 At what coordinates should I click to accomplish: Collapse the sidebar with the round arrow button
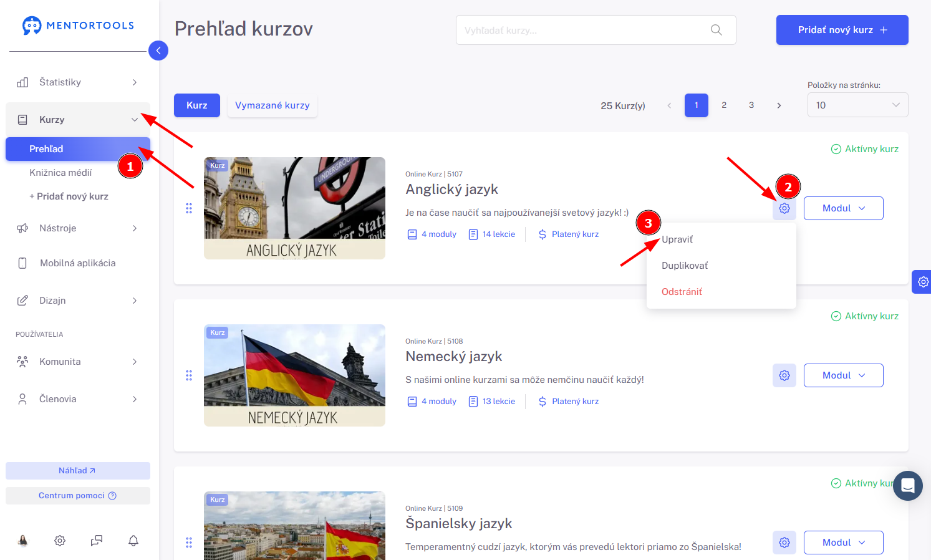click(158, 51)
